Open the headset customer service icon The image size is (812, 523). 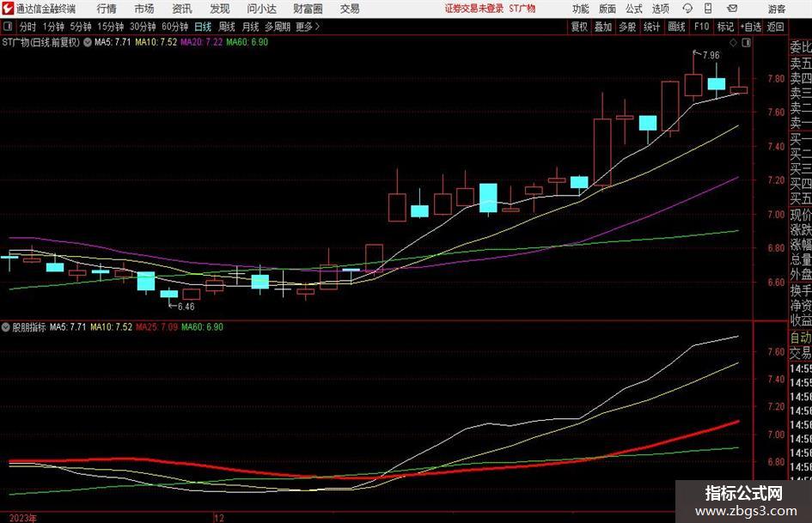coord(687,9)
